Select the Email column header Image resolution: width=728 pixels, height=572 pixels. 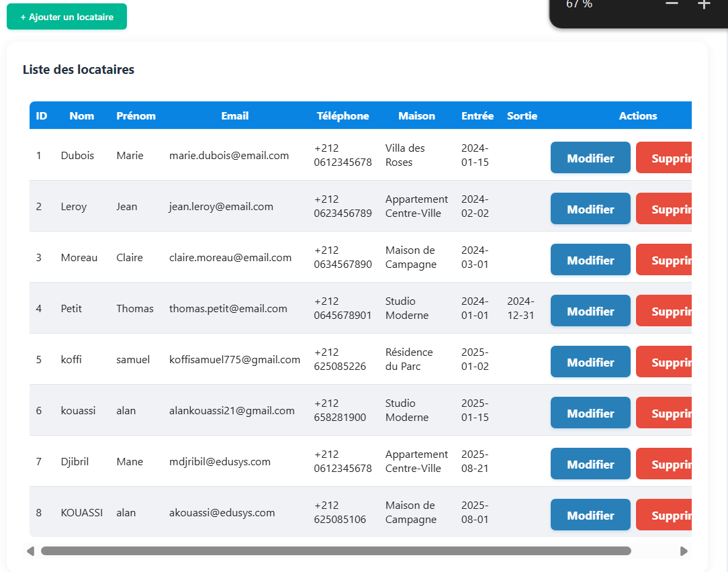(x=235, y=115)
